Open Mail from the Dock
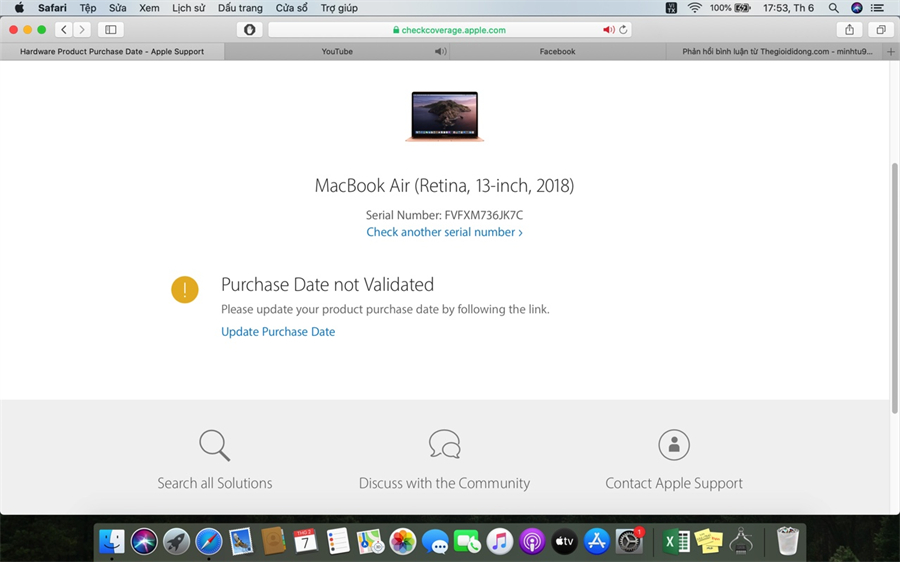Screen dimensions: 900x562 [241, 541]
